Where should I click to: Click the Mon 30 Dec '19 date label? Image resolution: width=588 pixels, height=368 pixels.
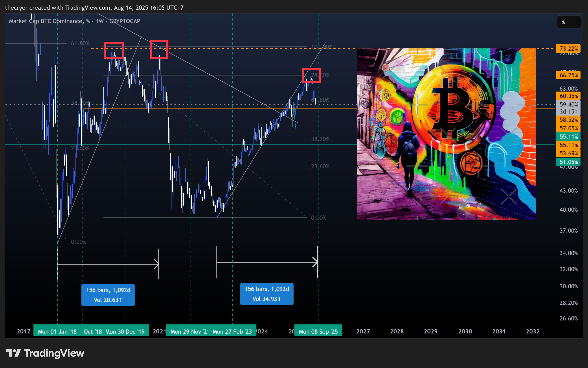(125, 331)
